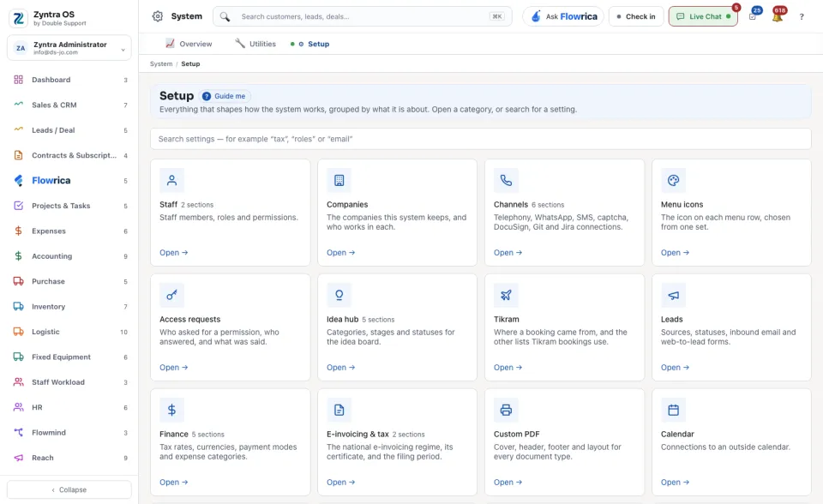Focus the Search settings input
This screenshot has width=823, height=504.
(x=481, y=139)
